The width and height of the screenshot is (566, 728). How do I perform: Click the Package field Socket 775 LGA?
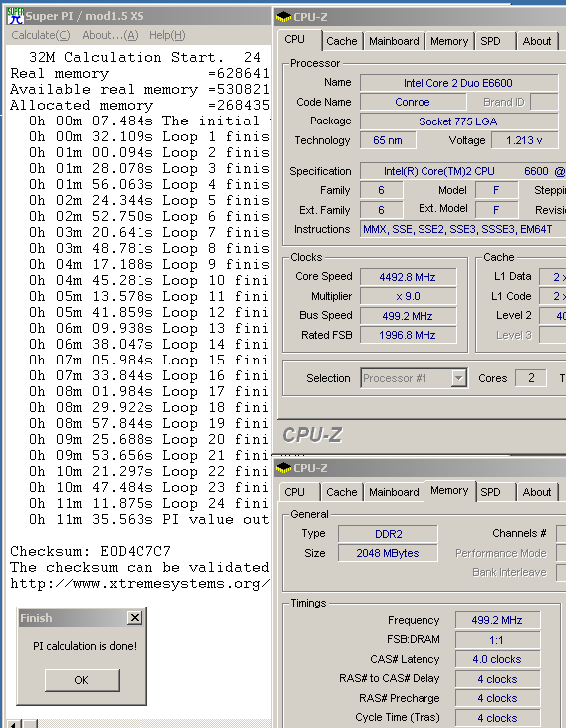point(458,121)
